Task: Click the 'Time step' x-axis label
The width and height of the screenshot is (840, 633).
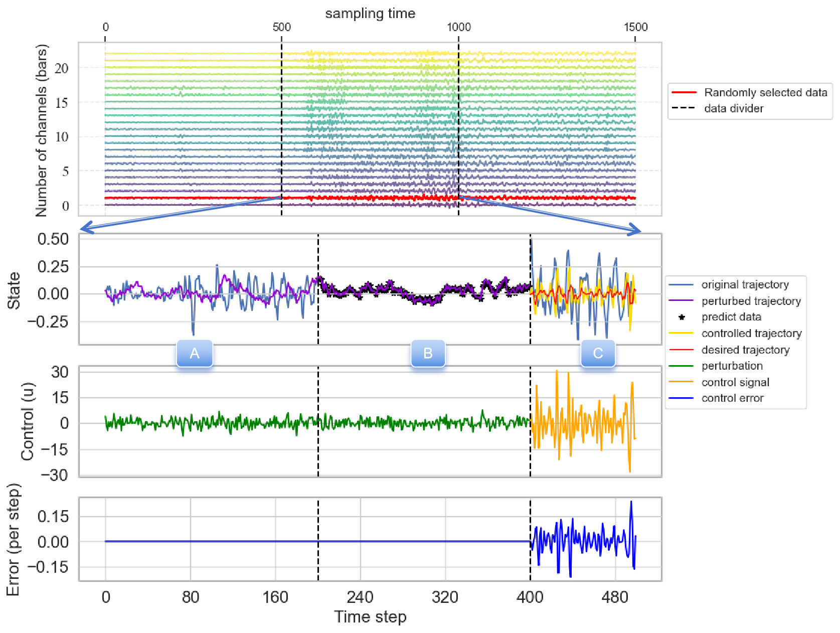Action: (370, 616)
